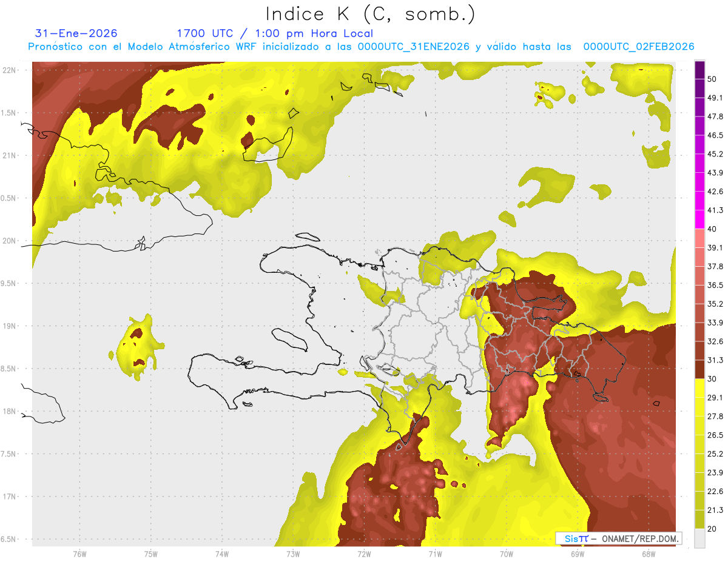Screen dimensions: 728x562
Task: Click the colorbar value '36.5'
Action: coord(715,285)
